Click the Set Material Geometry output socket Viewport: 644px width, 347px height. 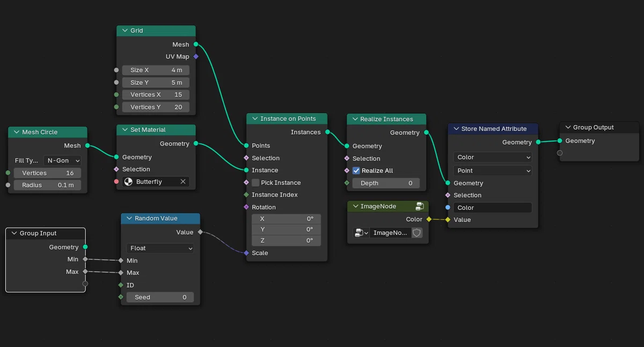click(196, 143)
